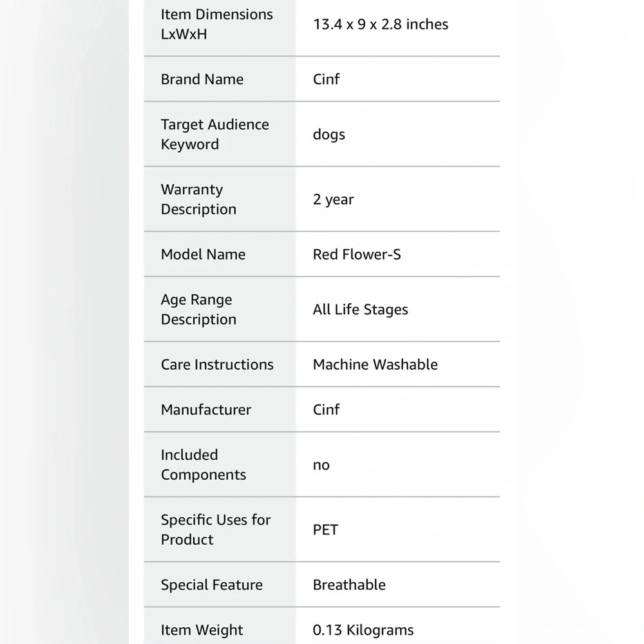Click the PET specific uses value
Viewport: 644px width, 644px height.
[x=325, y=530]
